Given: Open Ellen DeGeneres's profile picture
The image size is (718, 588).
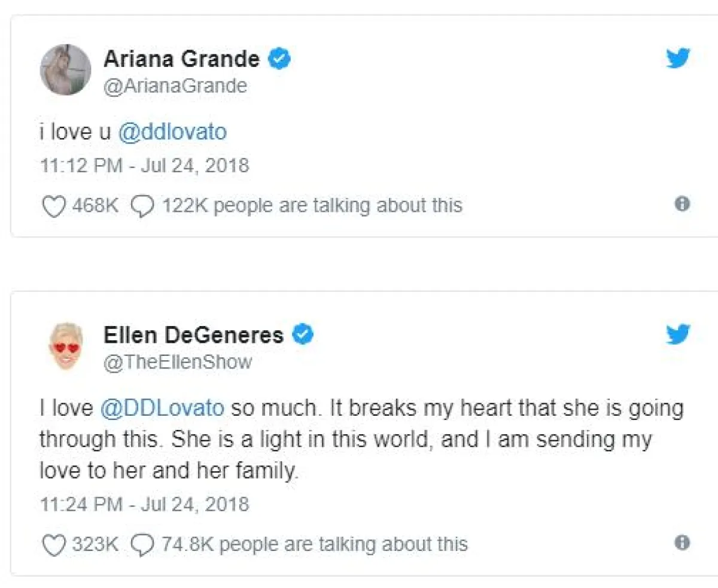Looking at the screenshot, I should (x=65, y=345).
